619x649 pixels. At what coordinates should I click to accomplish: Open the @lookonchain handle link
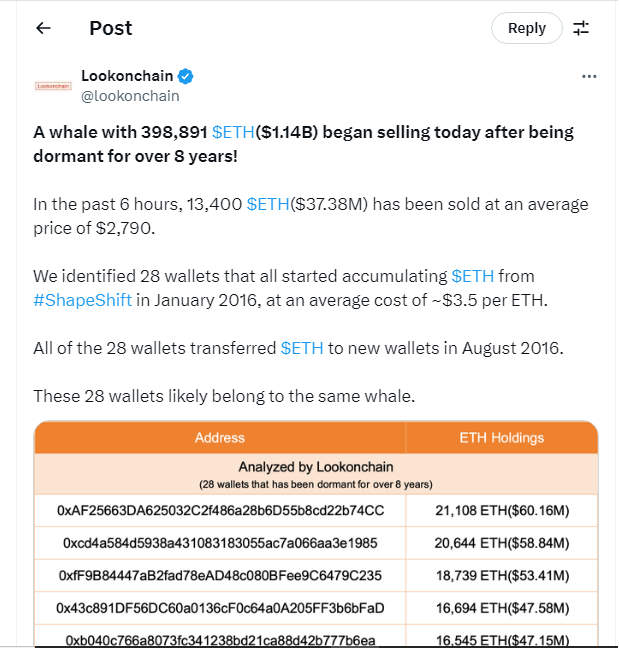pos(130,96)
